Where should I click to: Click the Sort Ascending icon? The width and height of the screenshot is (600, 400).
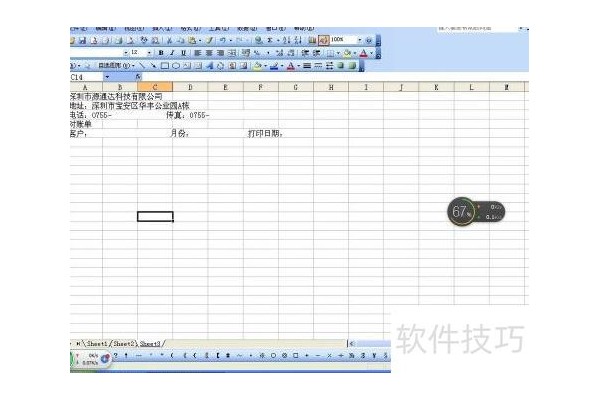(x=287, y=40)
